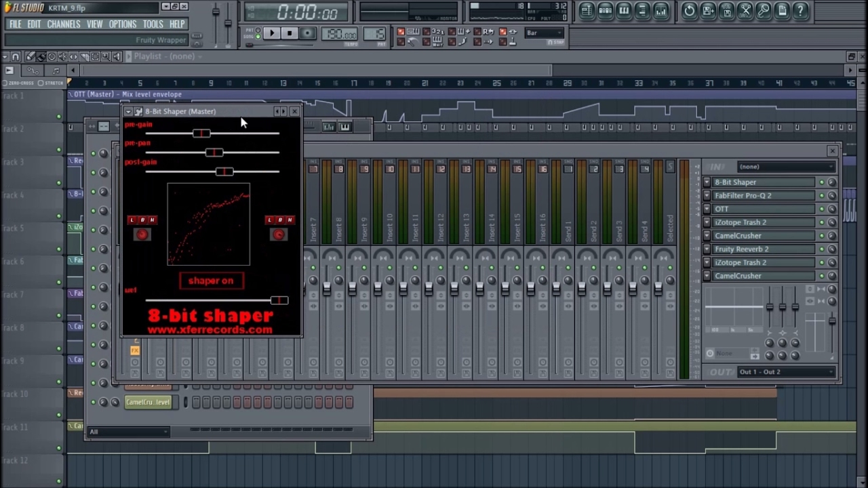This screenshot has width=868, height=488.
Task: Open the playlist view button
Action: pos(587,10)
